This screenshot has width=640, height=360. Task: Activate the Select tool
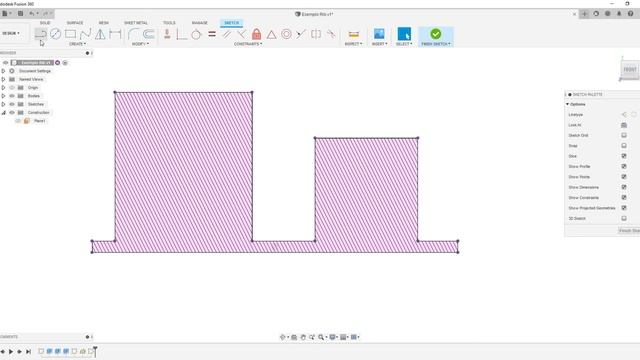click(404, 34)
